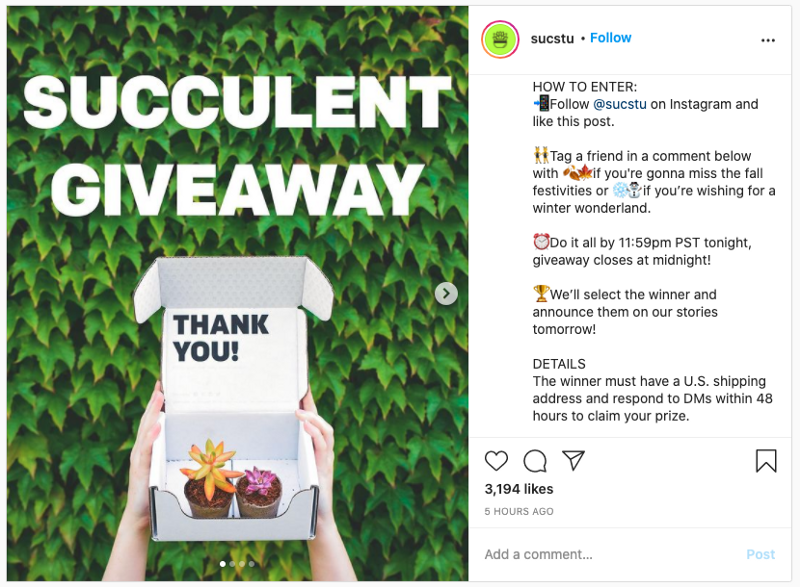Image resolution: width=800 pixels, height=587 pixels.
Task: Submit the comment with Post button
Action: [x=760, y=554]
